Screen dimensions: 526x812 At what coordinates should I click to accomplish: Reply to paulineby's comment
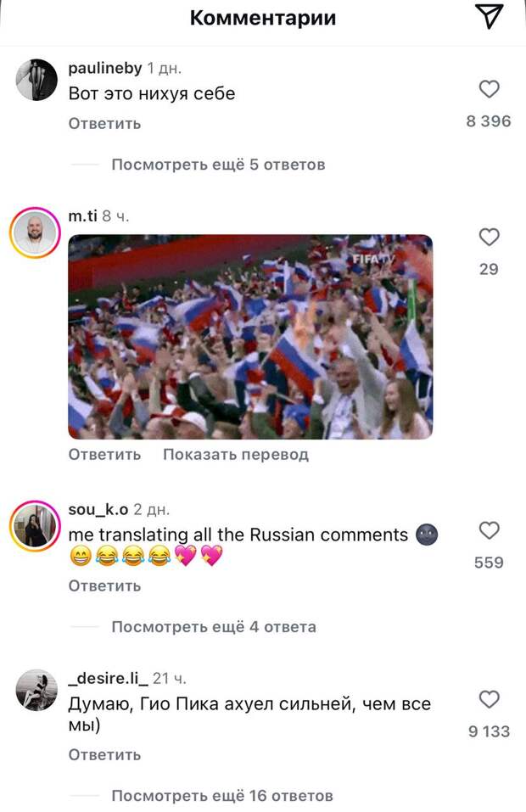coord(104,124)
